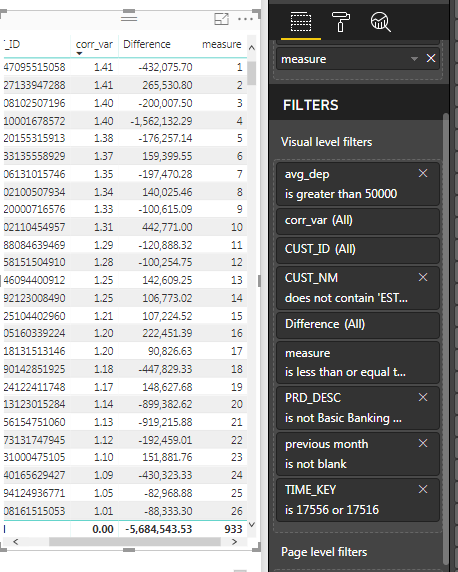The height and width of the screenshot is (572, 458).
Task: Click the table's scroll up arrow
Action: [x=252, y=48]
